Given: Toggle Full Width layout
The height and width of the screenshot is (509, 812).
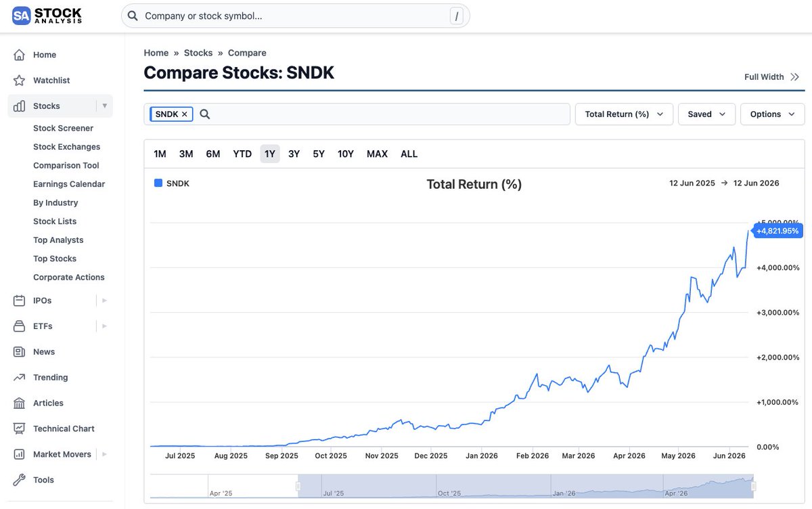Looking at the screenshot, I should tap(772, 77).
